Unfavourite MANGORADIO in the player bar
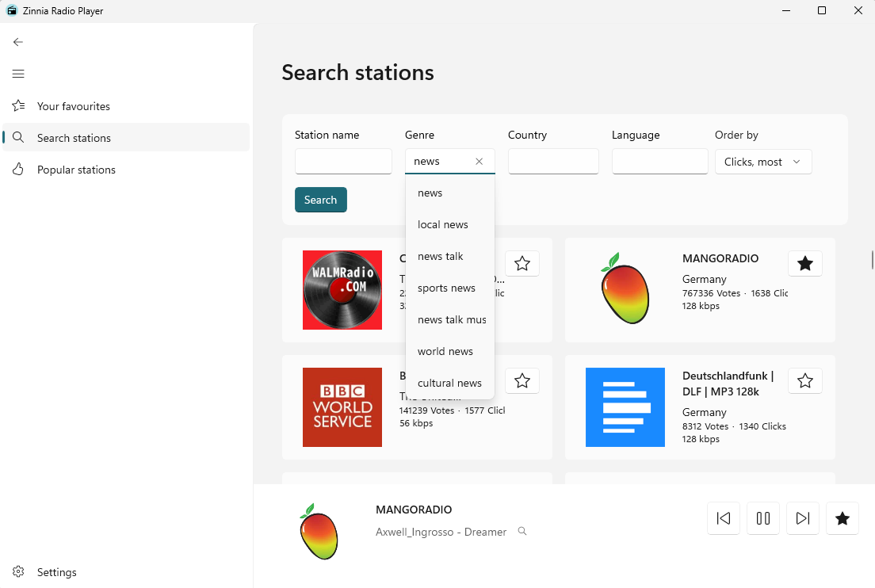This screenshot has width=875, height=588. [842, 518]
